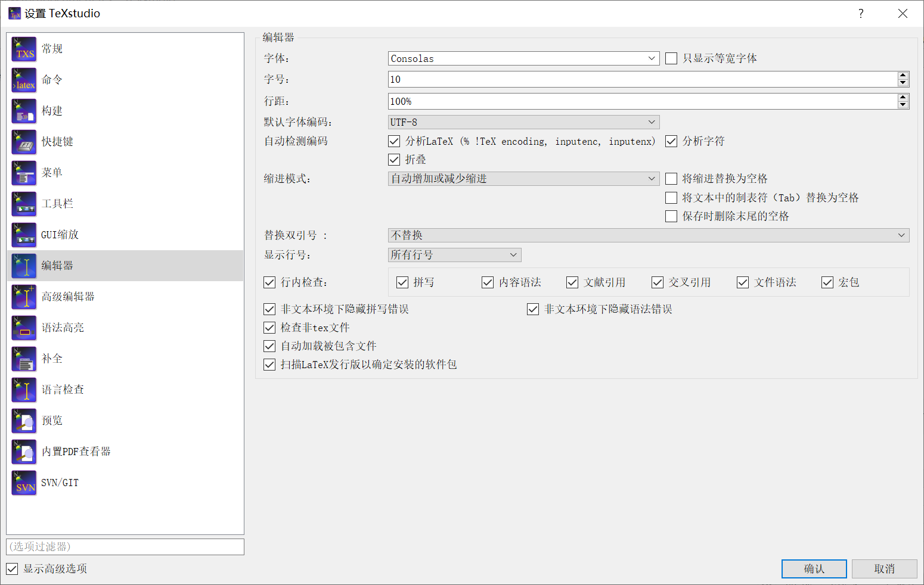This screenshot has width=924, height=585.
Task: Expand the 显示行号 所有行号 dropdown
Action: (454, 255)
